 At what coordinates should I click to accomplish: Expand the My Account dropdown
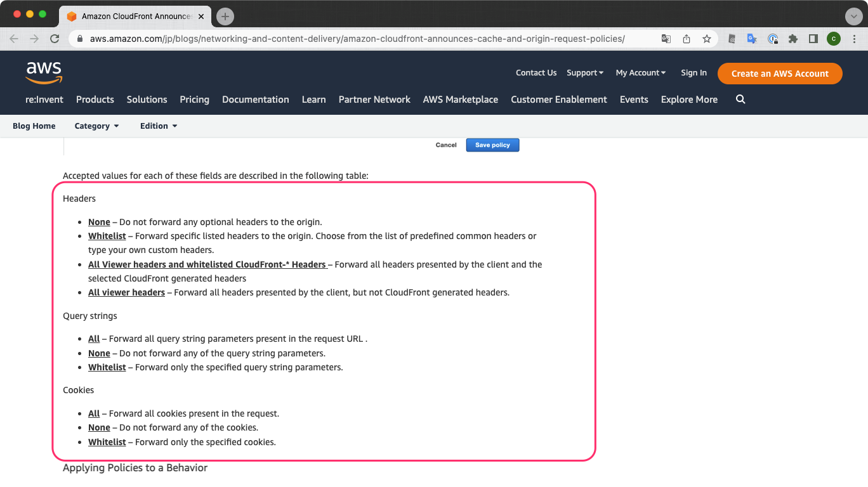coord(641,73)
